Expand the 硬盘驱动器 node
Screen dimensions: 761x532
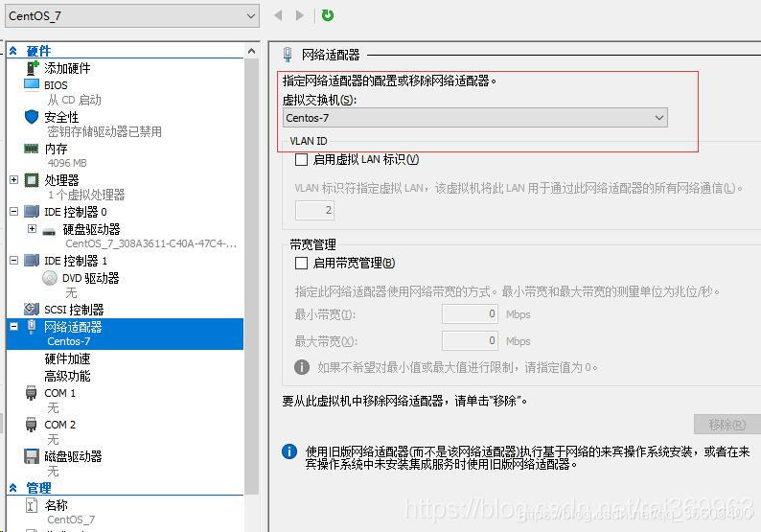tap(32, 229)
